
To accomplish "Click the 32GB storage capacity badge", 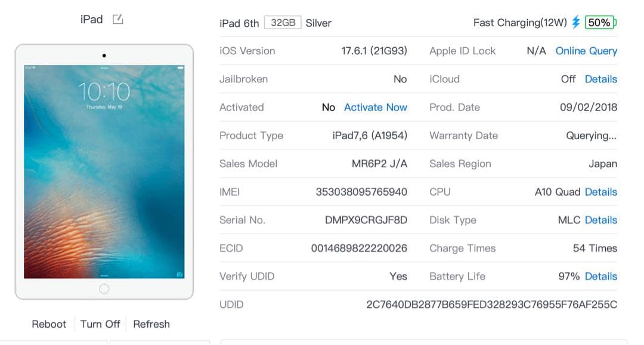I will tap(283, 22).
